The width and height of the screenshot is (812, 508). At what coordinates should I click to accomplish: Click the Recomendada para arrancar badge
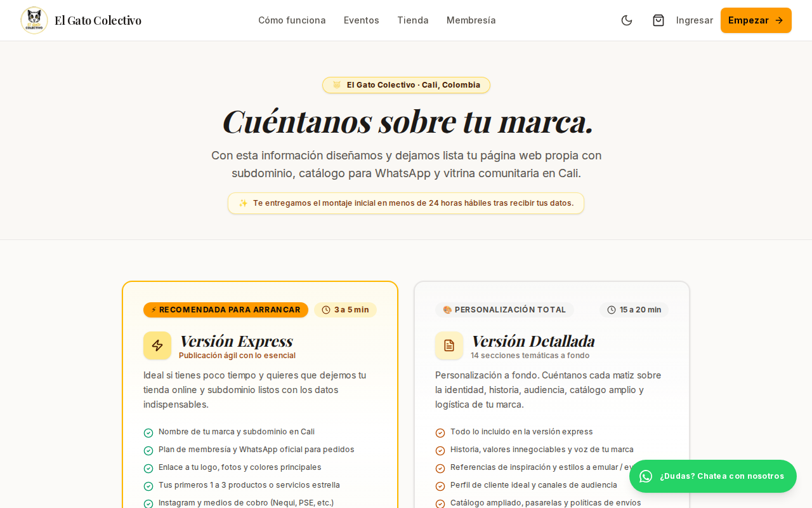coord(226,310)
